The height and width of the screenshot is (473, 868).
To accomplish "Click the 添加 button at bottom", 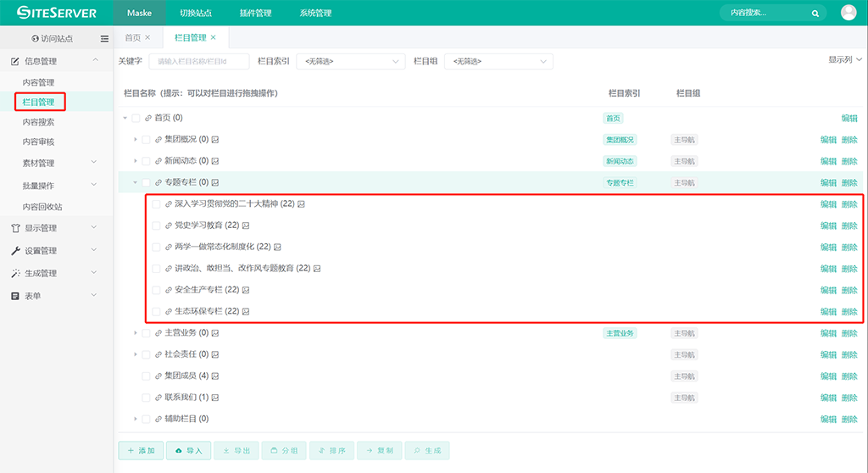I will [x=141, y=451].
